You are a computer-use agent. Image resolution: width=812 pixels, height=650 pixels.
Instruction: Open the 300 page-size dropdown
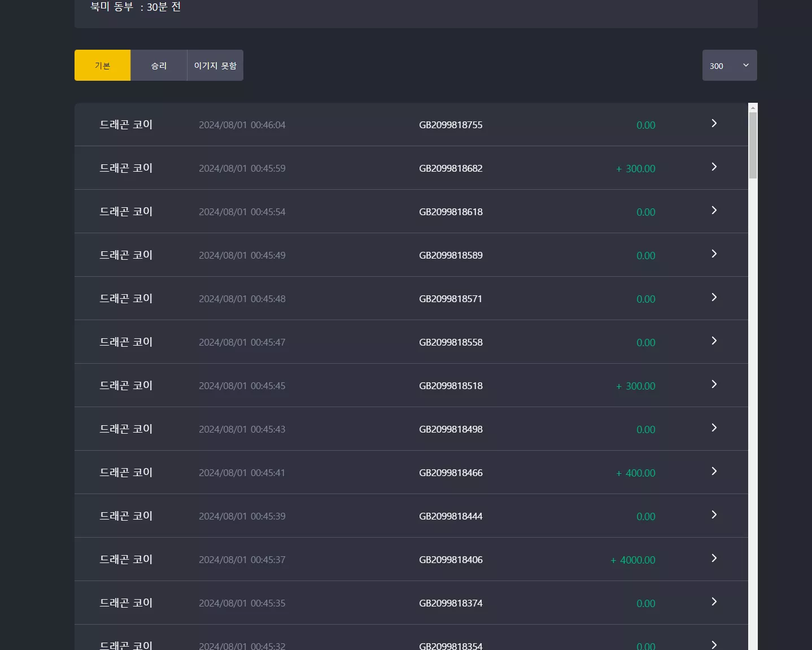tap(730, 66)
